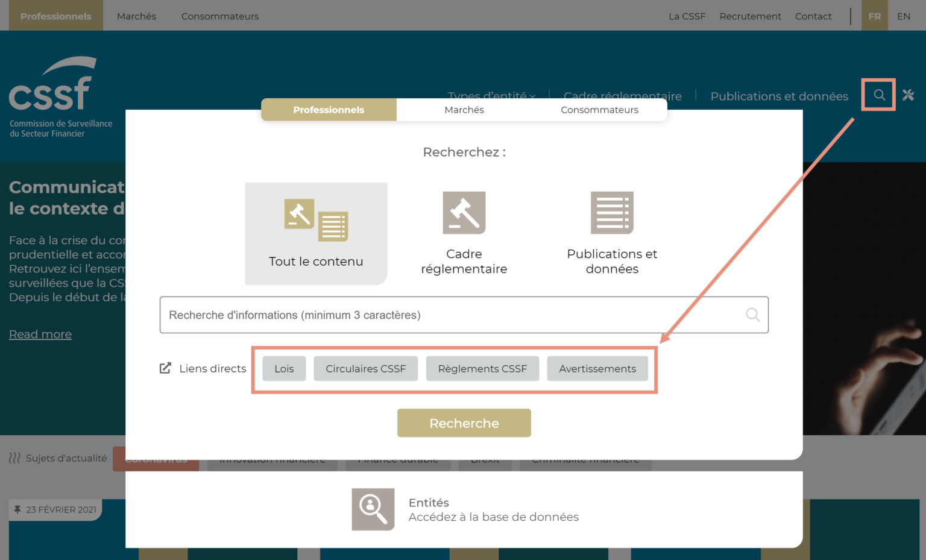Switch to the Marchés tab in search panel
The image size is (926, 560).
[464, 110]
